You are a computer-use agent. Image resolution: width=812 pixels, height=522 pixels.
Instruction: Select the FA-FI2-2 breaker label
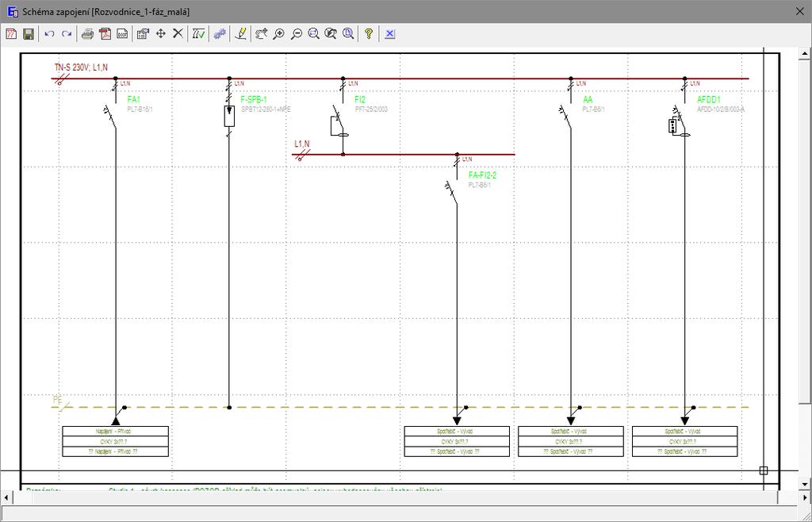click(x=483, y=175)
